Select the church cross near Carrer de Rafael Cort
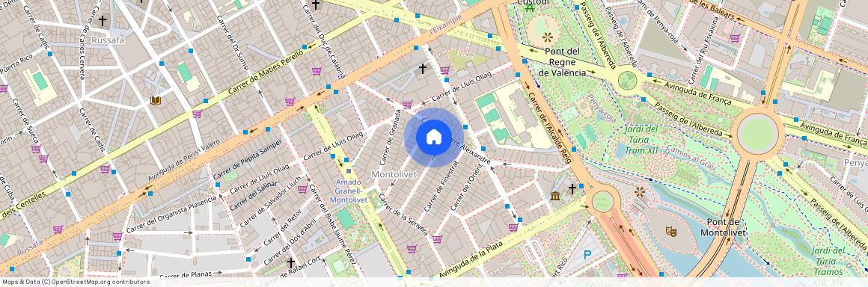This screenshot has width=868, height=287. tap(290, 262)
